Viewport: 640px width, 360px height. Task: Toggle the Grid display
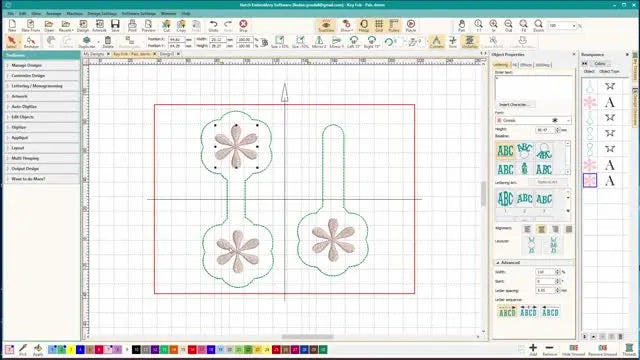click(x=379, y=25)
